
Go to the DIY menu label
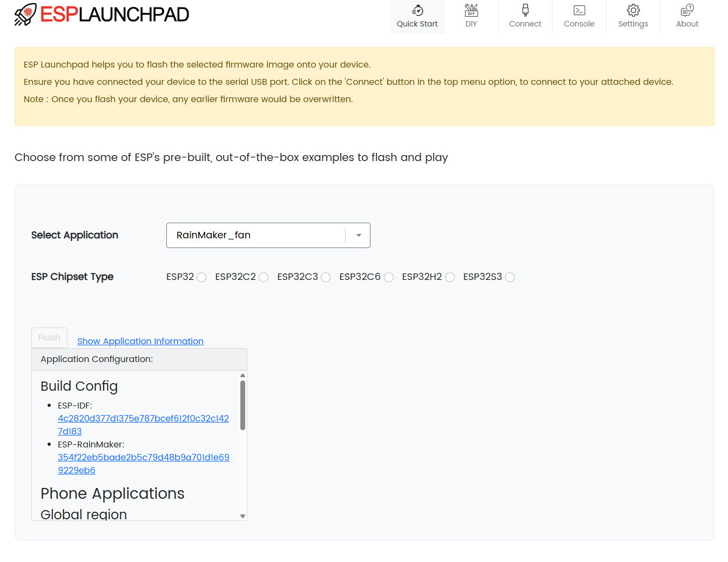click(471, 24)
